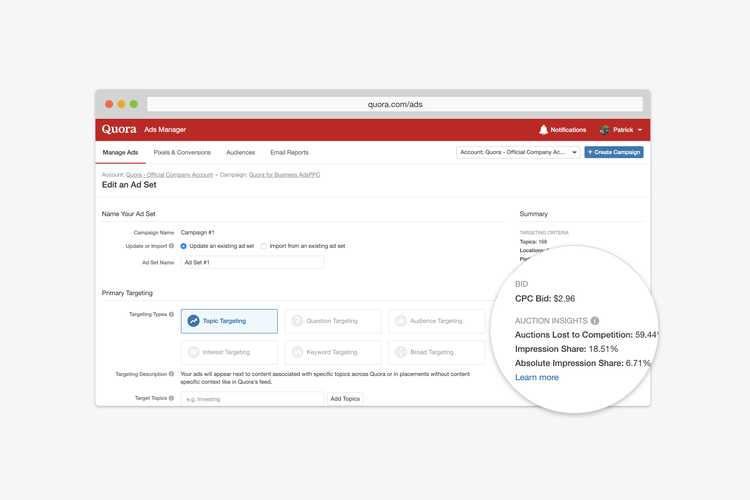
Task: Open the Pixels & Conversions tab
Action: [x=182, y=153]
